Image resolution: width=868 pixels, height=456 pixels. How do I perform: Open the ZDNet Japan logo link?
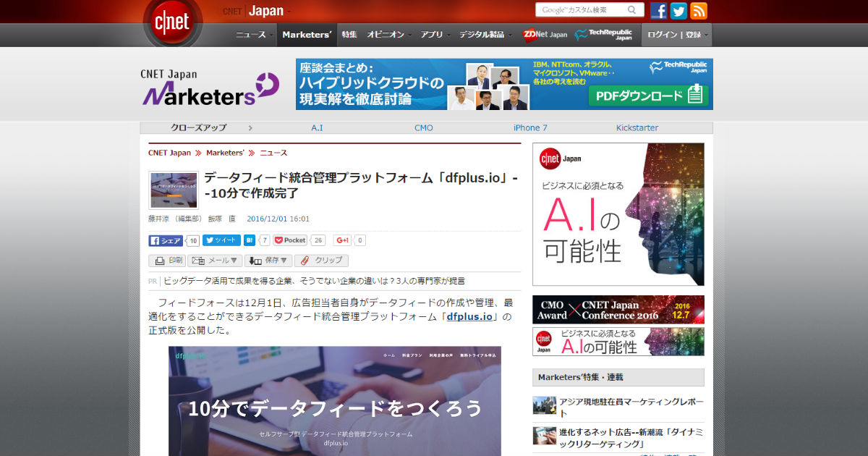pos(545,34)
